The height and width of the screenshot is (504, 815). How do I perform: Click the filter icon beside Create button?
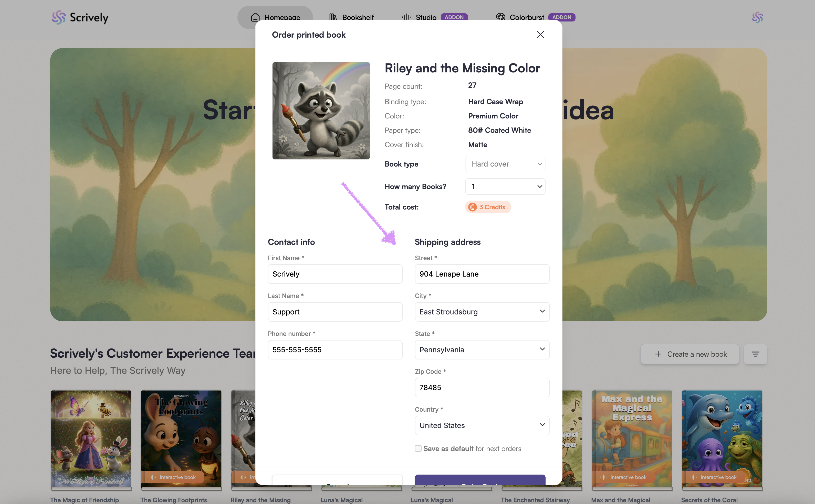click(755, 354)
